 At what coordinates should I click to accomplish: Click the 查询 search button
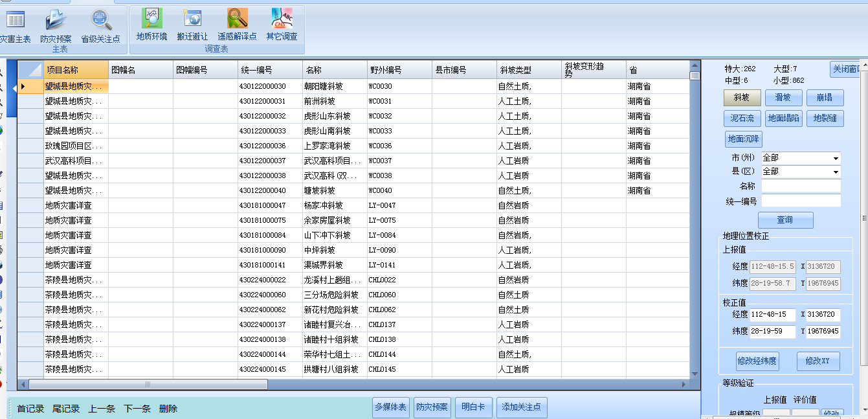(785, 220)
